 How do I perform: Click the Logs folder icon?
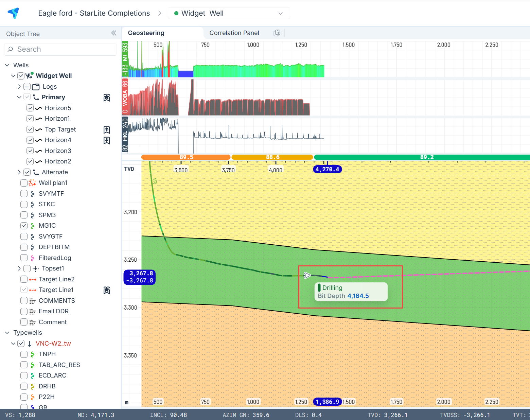(x=36, y=87)
